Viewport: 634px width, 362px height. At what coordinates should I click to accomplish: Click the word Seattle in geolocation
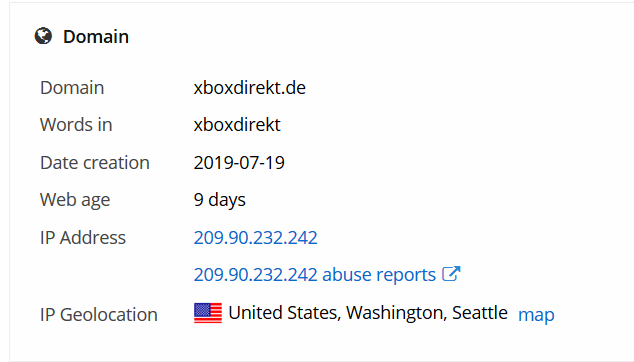coord(480,313)
